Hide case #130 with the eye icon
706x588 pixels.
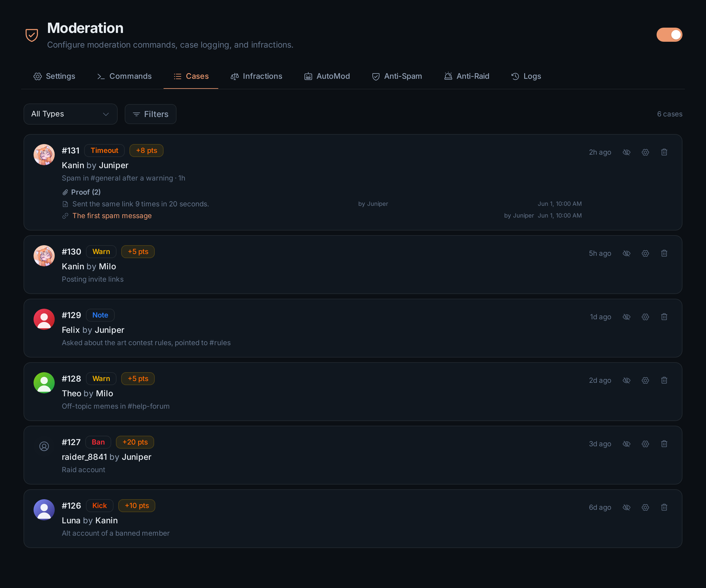[x=626, y=253]
